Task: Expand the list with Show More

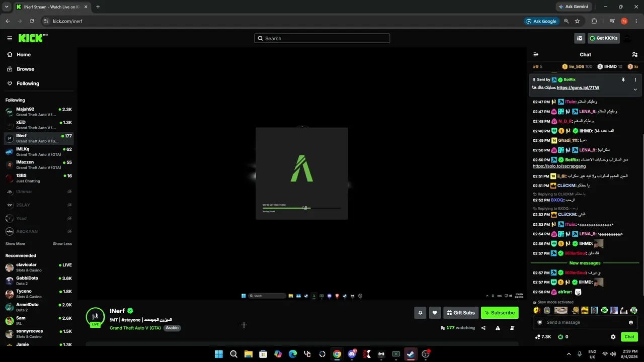Action: (x=15, y=244)
